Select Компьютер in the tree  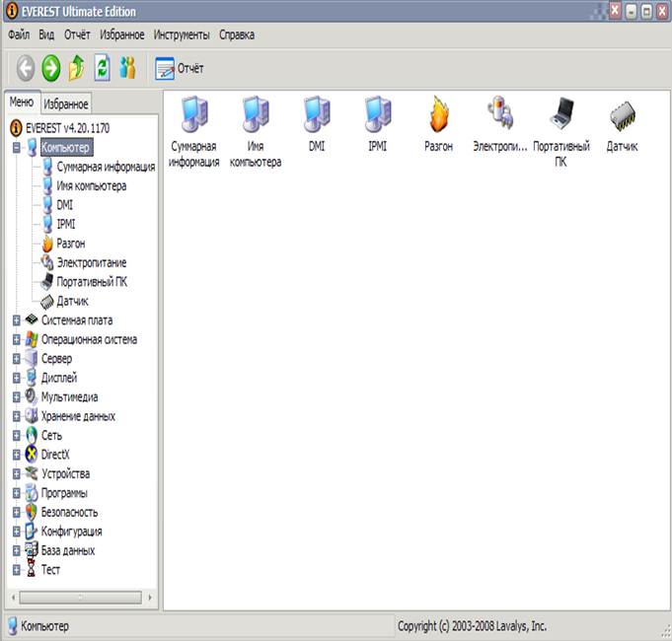(x=65, y=147)
